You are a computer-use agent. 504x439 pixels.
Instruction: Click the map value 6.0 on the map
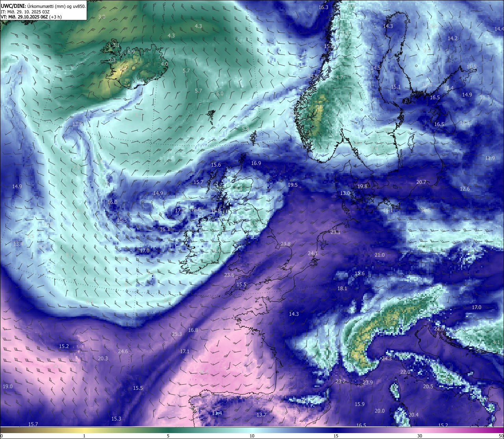(x=220, y=93)
